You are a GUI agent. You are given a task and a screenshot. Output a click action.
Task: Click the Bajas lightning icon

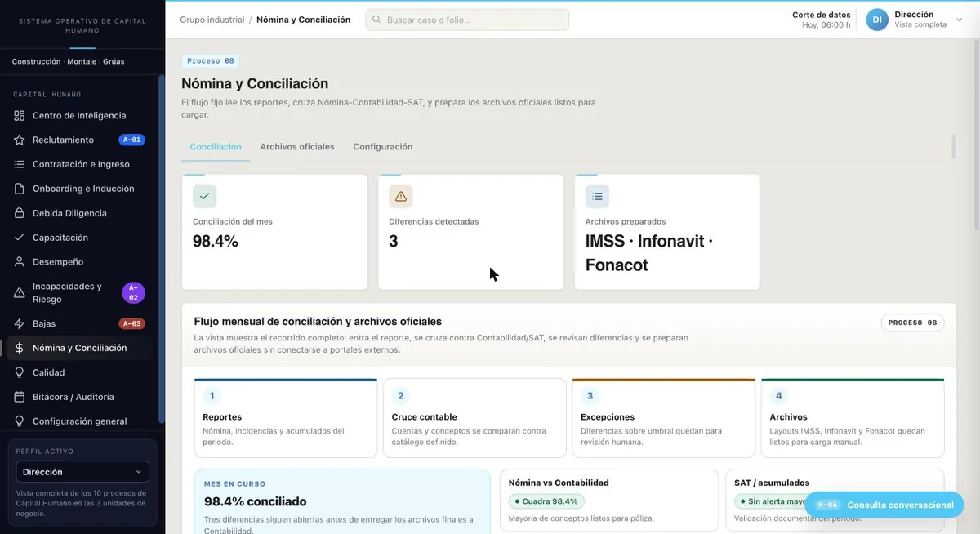[x=20, y=324]
